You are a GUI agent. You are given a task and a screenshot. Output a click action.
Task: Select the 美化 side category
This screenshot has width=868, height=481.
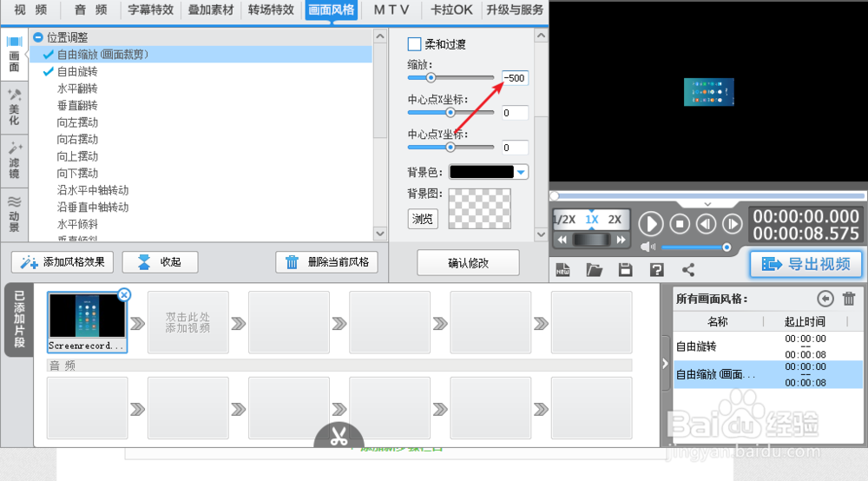pos(14,108)
